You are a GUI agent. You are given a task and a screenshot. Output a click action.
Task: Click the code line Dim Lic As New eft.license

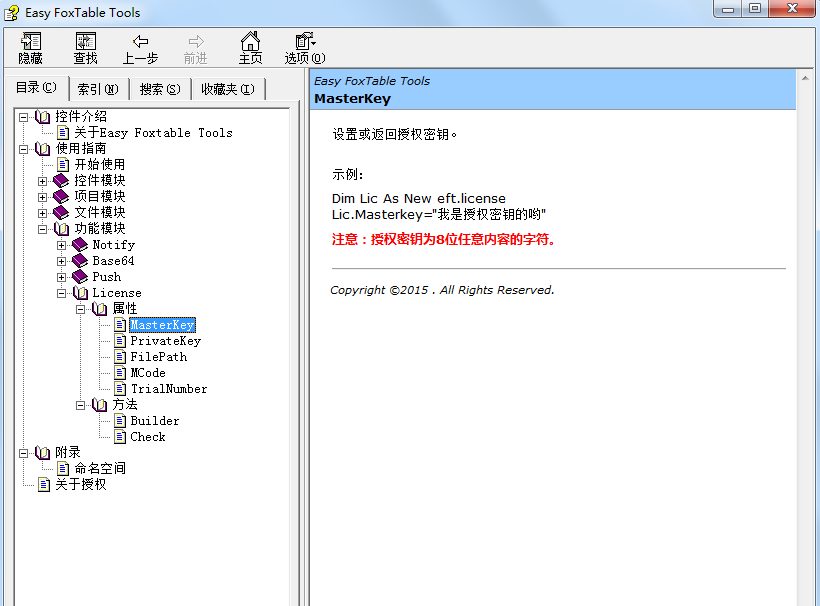coord(419,199)
